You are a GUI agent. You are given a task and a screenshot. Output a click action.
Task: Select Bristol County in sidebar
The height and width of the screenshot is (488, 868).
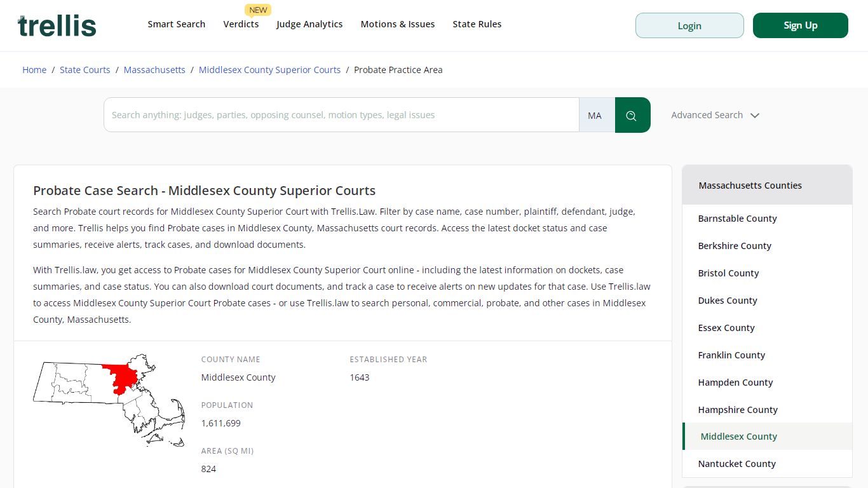[x=728, y=273]
